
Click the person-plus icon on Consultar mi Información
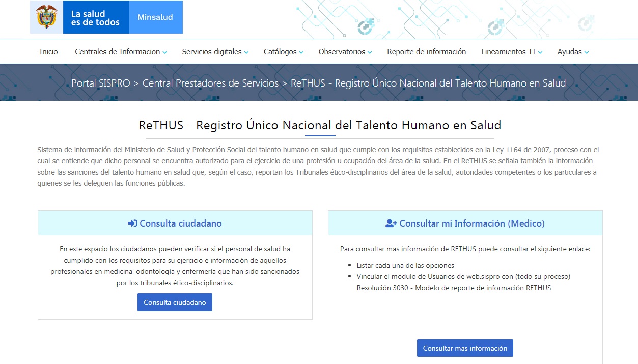[x=391, y=223]
